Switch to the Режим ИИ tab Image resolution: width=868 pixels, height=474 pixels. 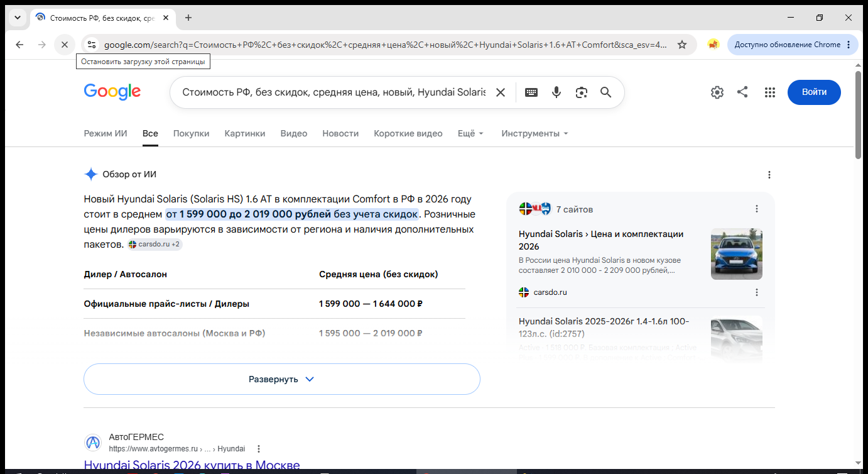tap(106, 133)
